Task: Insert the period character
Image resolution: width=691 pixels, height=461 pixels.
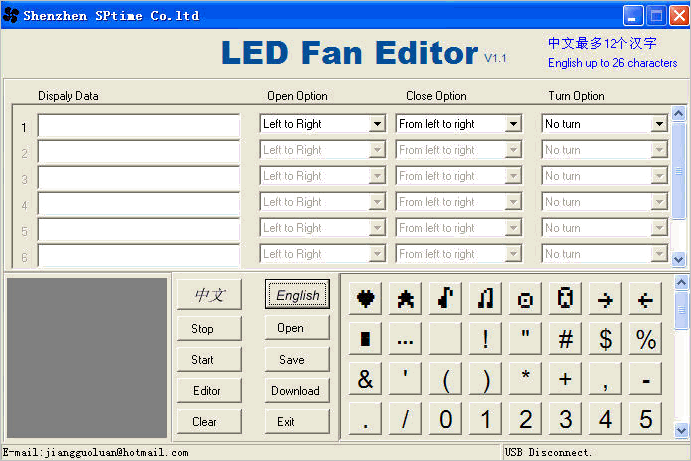Action: coord(365,418)
